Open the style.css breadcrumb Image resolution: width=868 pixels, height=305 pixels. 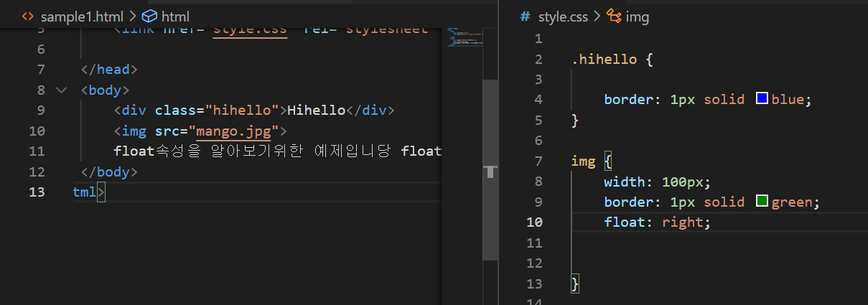564,17
